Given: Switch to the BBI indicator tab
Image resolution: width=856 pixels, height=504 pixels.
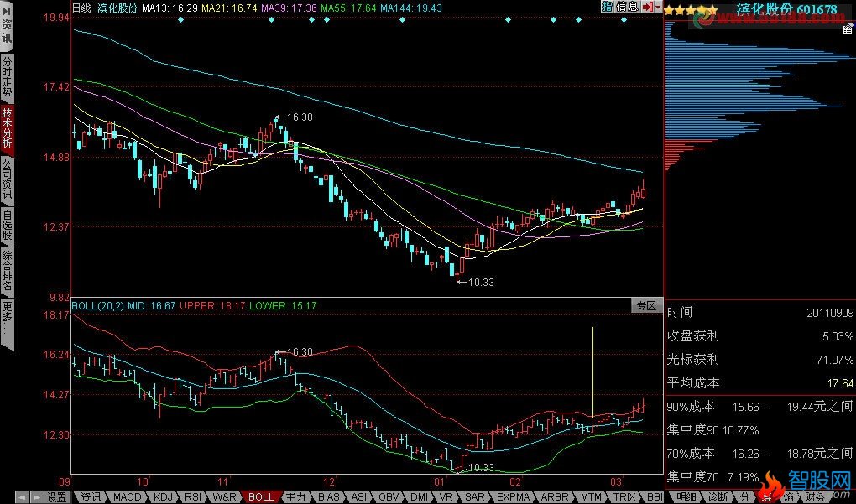Looking at the screenshot, I should point(655,497).
